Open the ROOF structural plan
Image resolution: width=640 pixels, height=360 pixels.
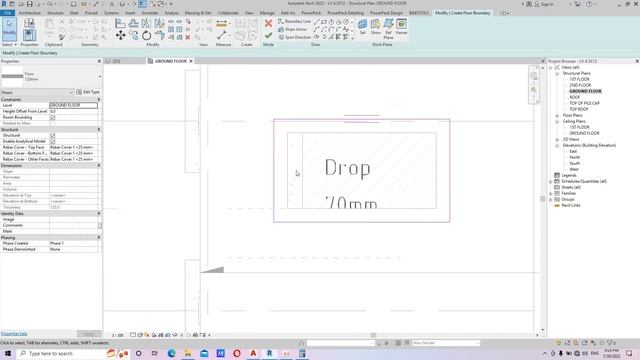click(x=575, y=97)
